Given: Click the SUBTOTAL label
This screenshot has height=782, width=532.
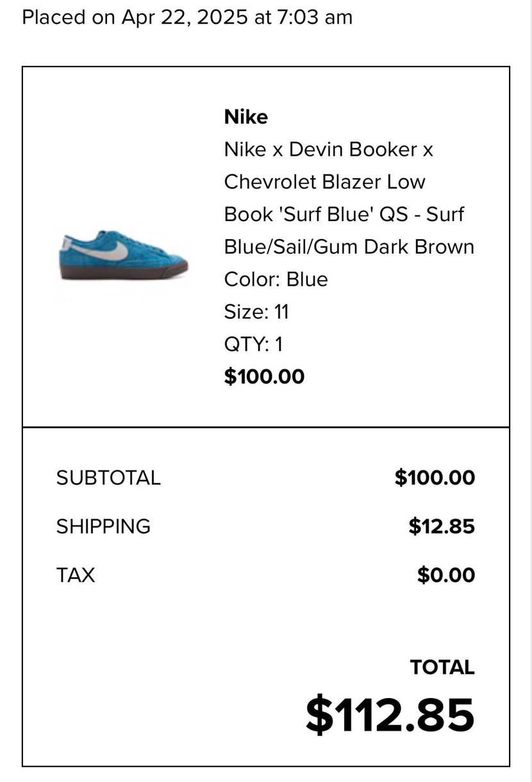Looking at the screenshot, I should click(108, 478).
